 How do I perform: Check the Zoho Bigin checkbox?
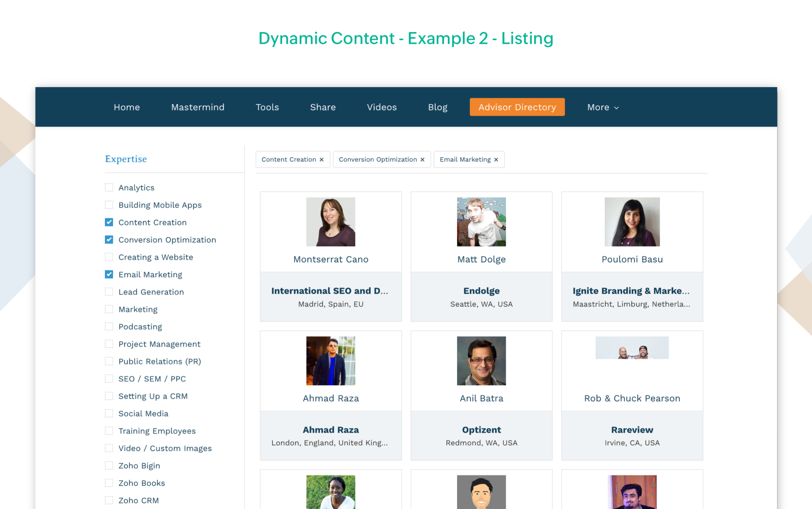pyautogui.click(x=109, y=465)
